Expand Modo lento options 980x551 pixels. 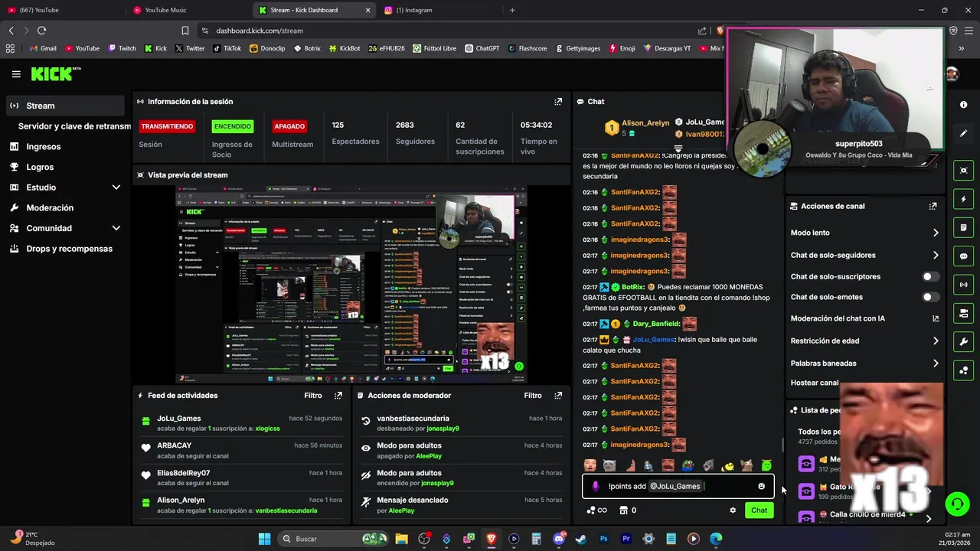[x=936, y=233]
